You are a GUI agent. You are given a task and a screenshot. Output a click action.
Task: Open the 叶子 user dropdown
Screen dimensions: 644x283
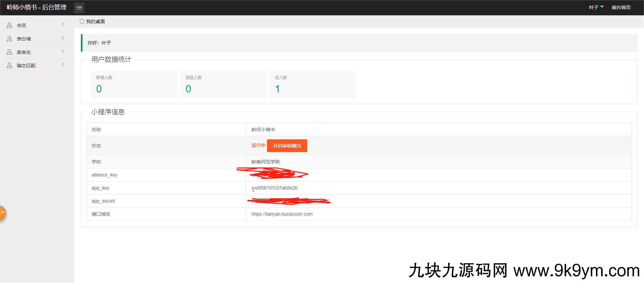tap(596, 7)
